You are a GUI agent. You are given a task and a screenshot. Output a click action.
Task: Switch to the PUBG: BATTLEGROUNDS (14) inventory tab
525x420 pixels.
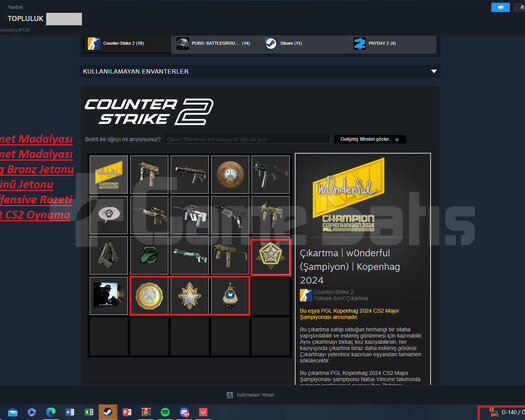click(216, 44)
